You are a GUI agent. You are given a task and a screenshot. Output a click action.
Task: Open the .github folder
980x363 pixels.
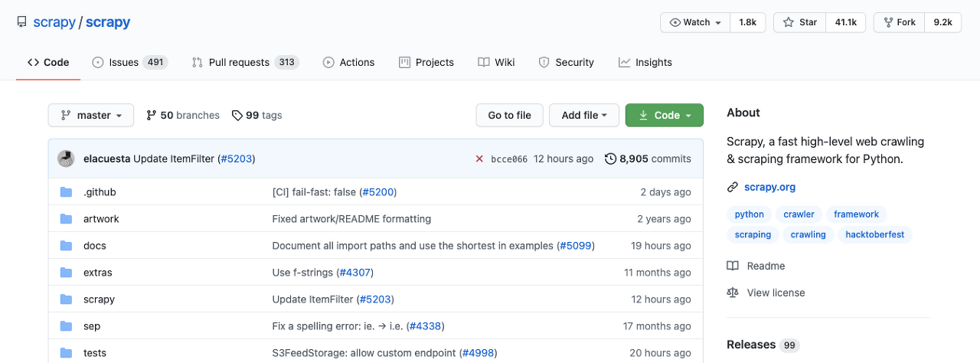(x=100, y=192)
